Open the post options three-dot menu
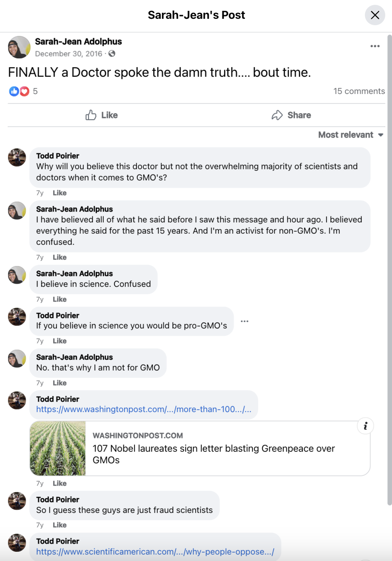The width and height of the screenshot is (392, 561). [x=375, y=46]
